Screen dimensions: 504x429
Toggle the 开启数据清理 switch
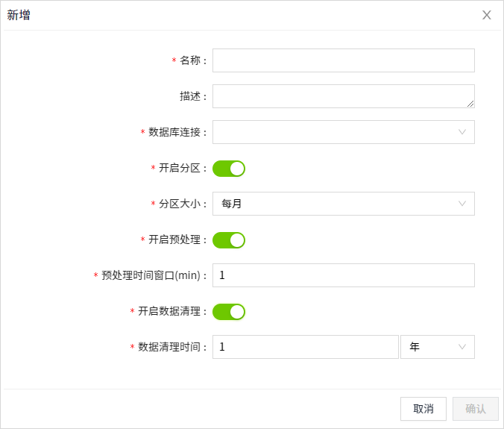[229, 312]
